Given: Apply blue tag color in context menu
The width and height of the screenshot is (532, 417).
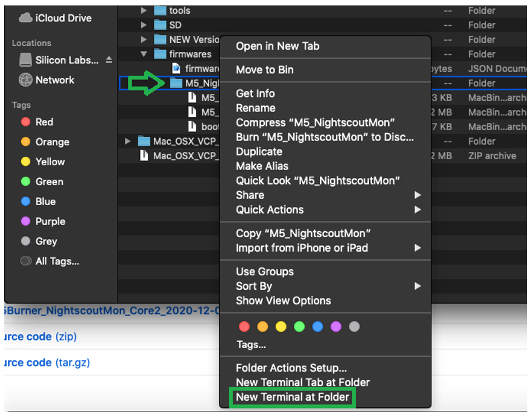Looking at the screenshot, I should pos(318,327).
